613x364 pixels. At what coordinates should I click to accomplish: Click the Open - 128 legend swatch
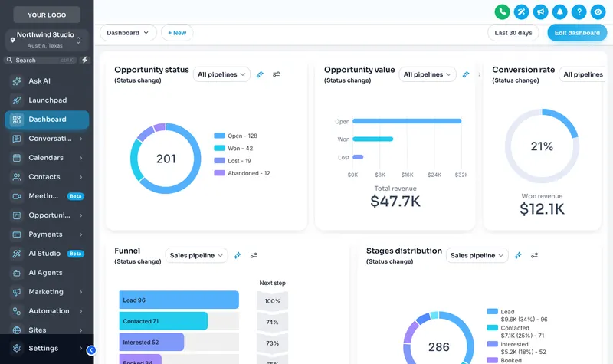219,136
